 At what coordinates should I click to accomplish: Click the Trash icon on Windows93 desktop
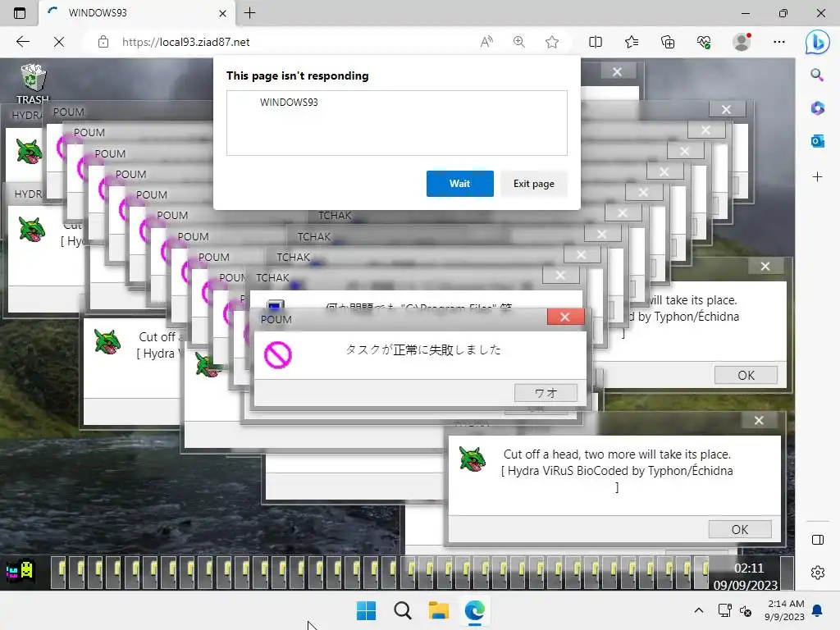(x=33, y=84)
